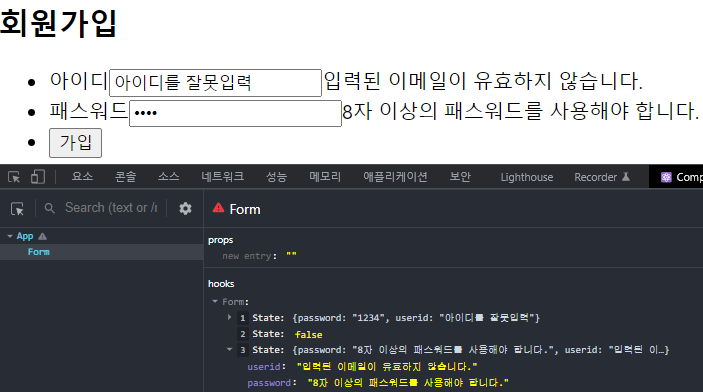The width and height of the screenshot is (703, 392).
Task: Collapse the App tree node arrow
Action: (x=10, y=236)
